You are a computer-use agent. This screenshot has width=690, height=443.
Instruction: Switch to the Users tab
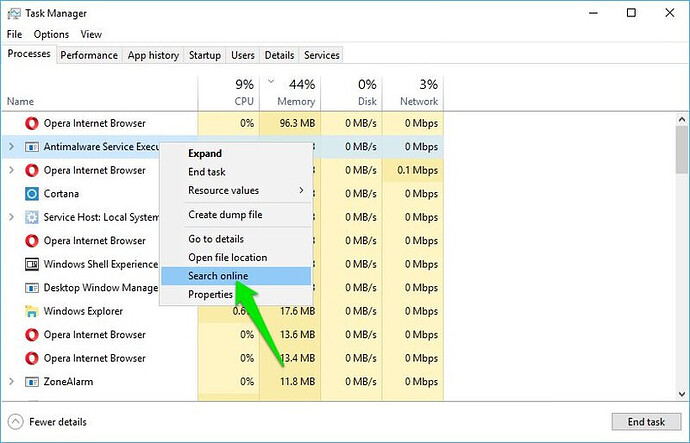coord(243,55)
